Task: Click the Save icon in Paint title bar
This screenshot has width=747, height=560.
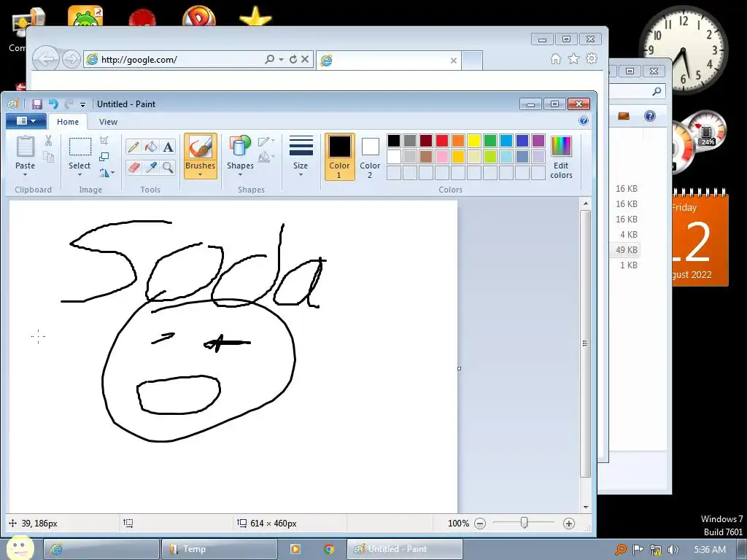Action: click(x=36, y=104)
